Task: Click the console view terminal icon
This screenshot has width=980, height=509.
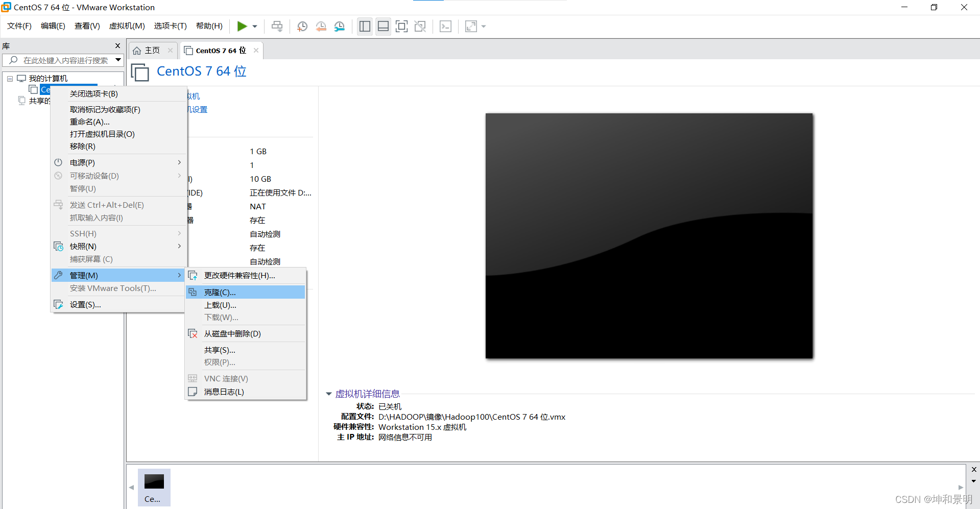Action: [445, 27]
